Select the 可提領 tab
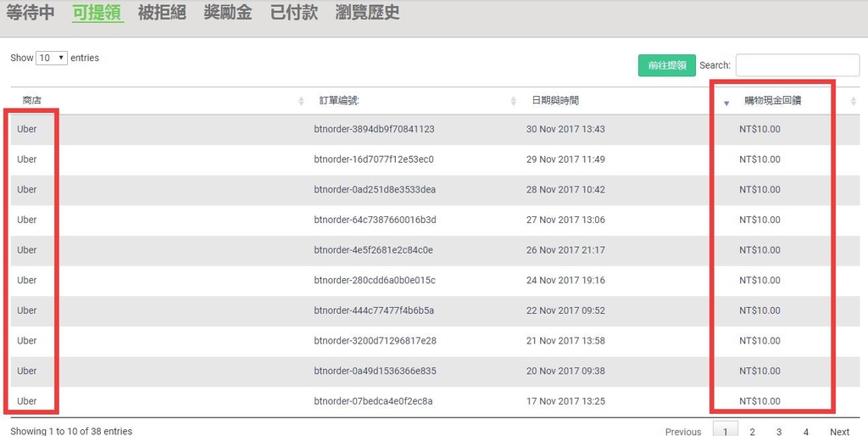868x436 pixels. (97, 12)
